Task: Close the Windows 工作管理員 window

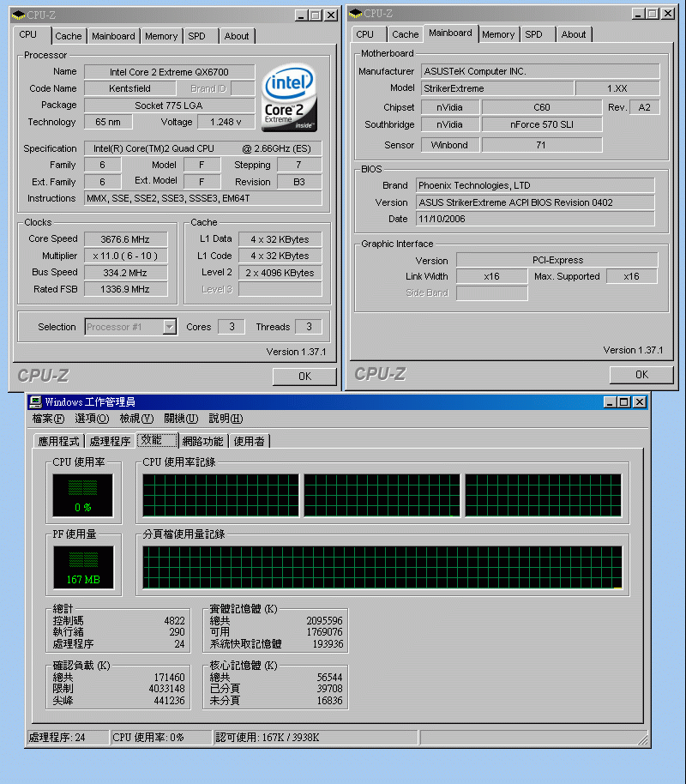Action: pos(640,402)
